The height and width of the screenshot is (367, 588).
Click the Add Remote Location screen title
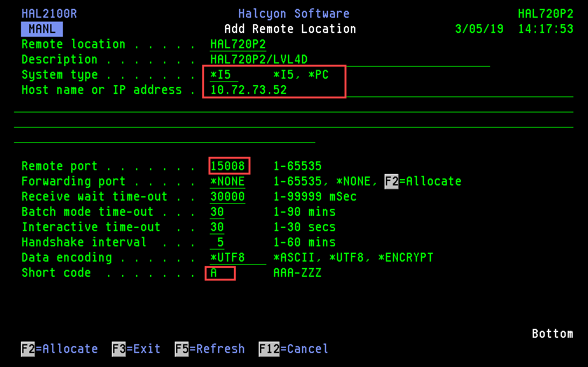(x=290, y=29)
